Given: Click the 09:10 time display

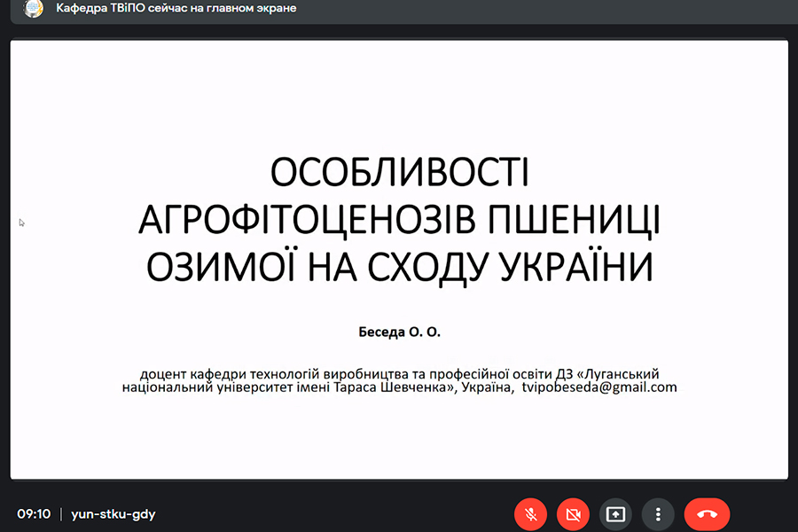Looking at the screenshot, I should pos(34,513).
